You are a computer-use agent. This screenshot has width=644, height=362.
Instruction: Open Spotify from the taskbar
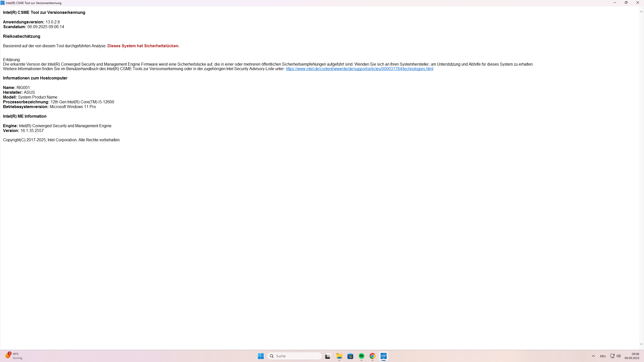361,356
